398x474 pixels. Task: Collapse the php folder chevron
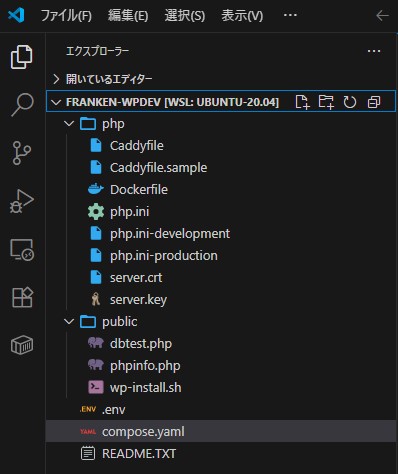tap(69, 124)
